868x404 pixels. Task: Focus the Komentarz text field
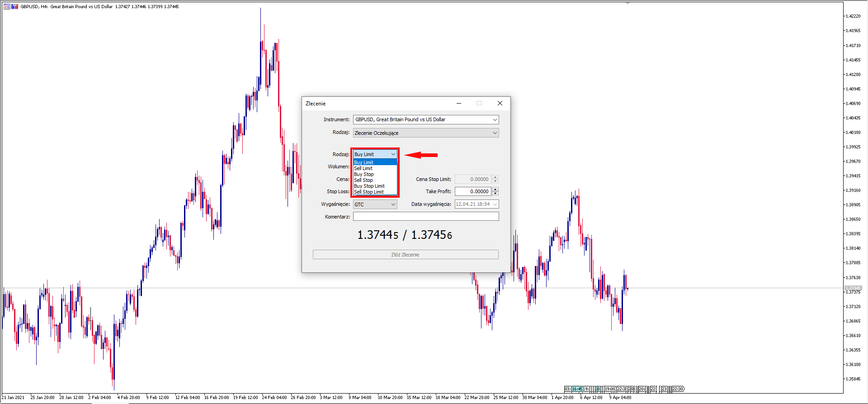point(426,217)
